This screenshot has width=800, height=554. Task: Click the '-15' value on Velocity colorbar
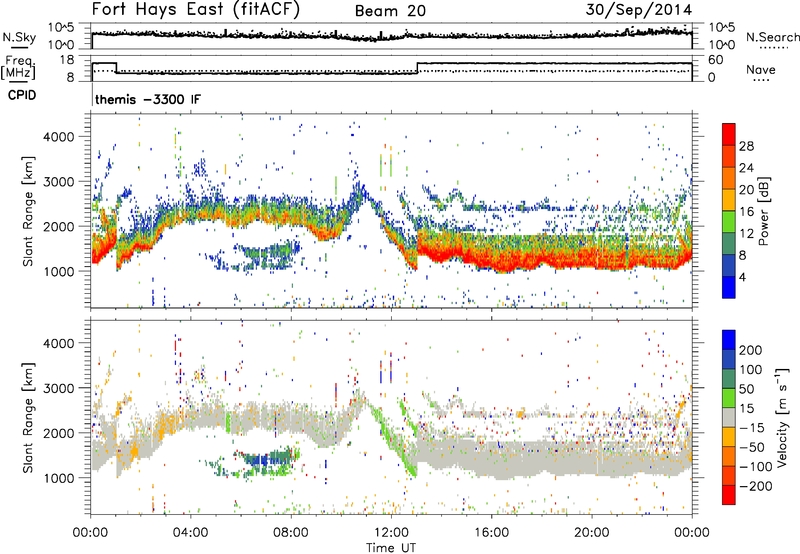point(752,428)
